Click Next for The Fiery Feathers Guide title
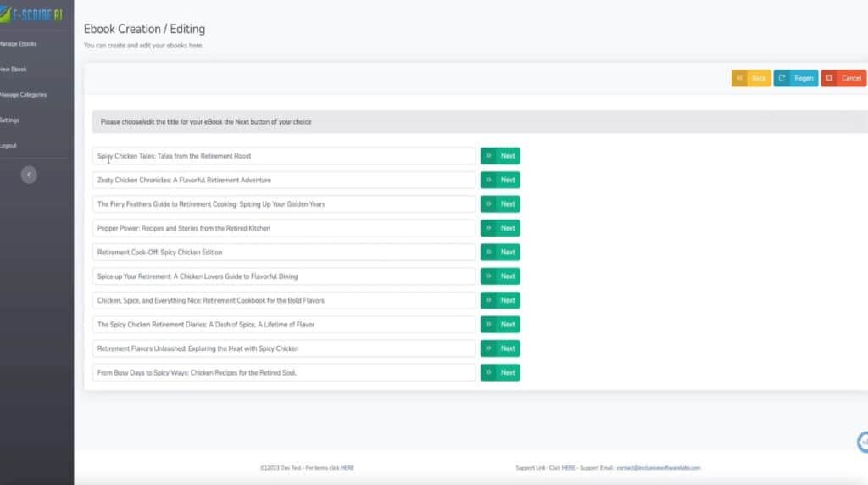The width and height of the screenshot is (868, 485). 500,203
